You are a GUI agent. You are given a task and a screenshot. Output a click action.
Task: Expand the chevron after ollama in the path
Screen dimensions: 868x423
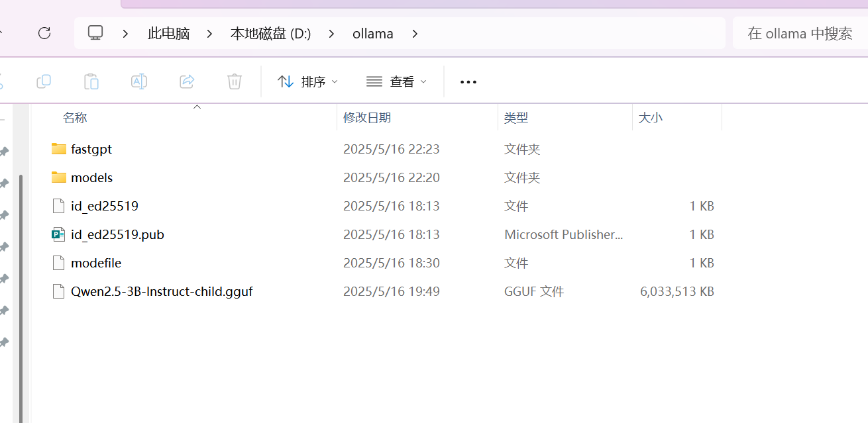point(415,34)
